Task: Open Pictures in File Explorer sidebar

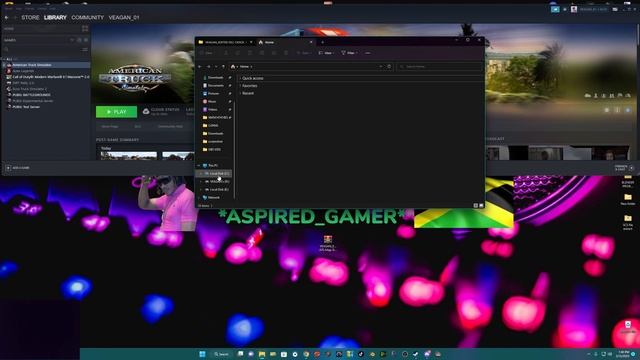Action: coord(213,93)
